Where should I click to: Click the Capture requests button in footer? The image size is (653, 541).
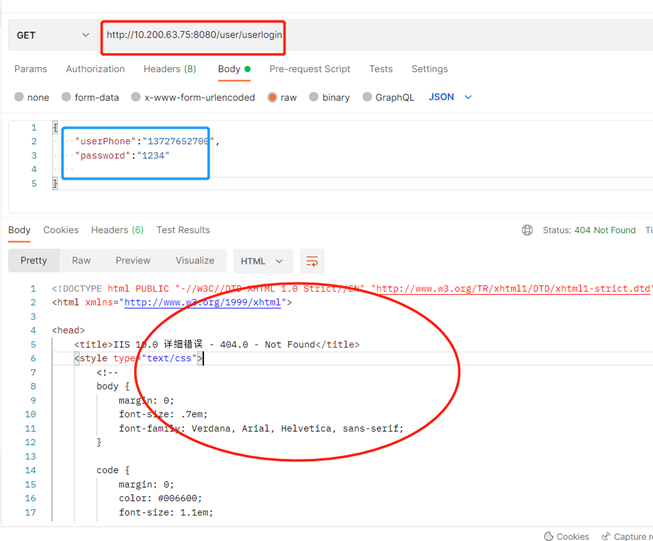coord(627,536)
